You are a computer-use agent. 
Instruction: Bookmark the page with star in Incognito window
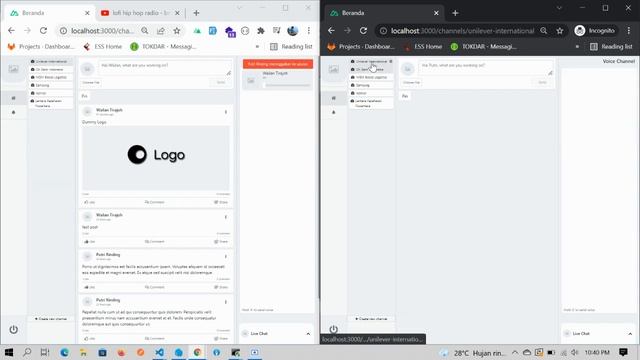point(560,31)
